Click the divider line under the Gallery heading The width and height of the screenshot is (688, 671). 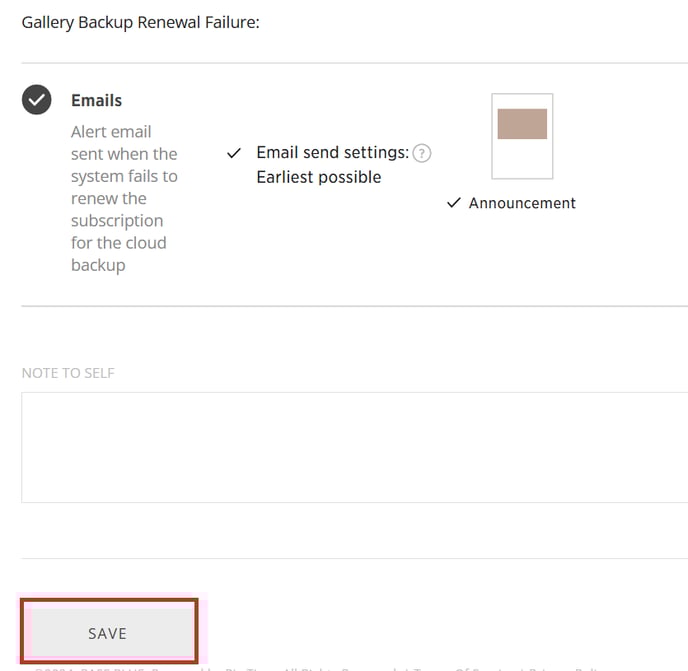click(x=355, y=63)
